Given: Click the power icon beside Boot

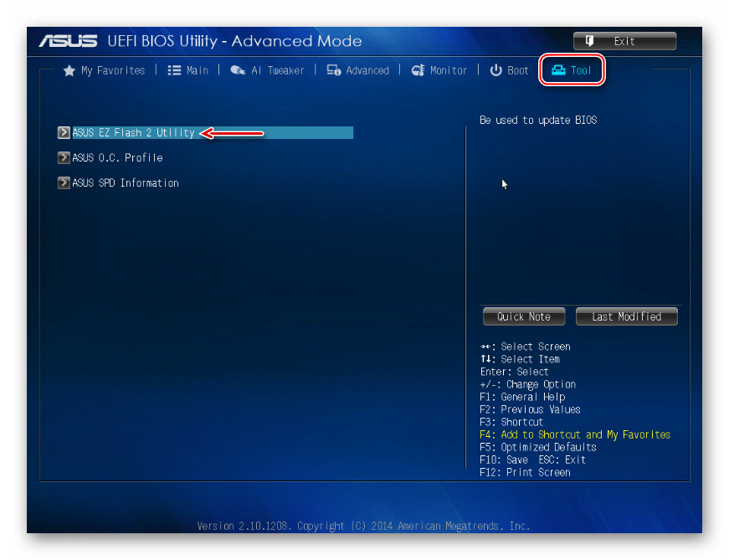Looking at the screenshot, I should click(495, 71).
